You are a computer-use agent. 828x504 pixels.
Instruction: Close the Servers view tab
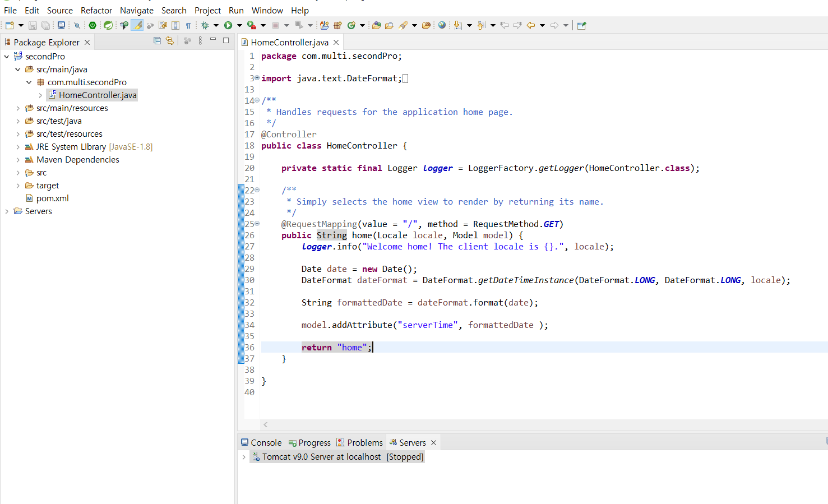point(433,442)
